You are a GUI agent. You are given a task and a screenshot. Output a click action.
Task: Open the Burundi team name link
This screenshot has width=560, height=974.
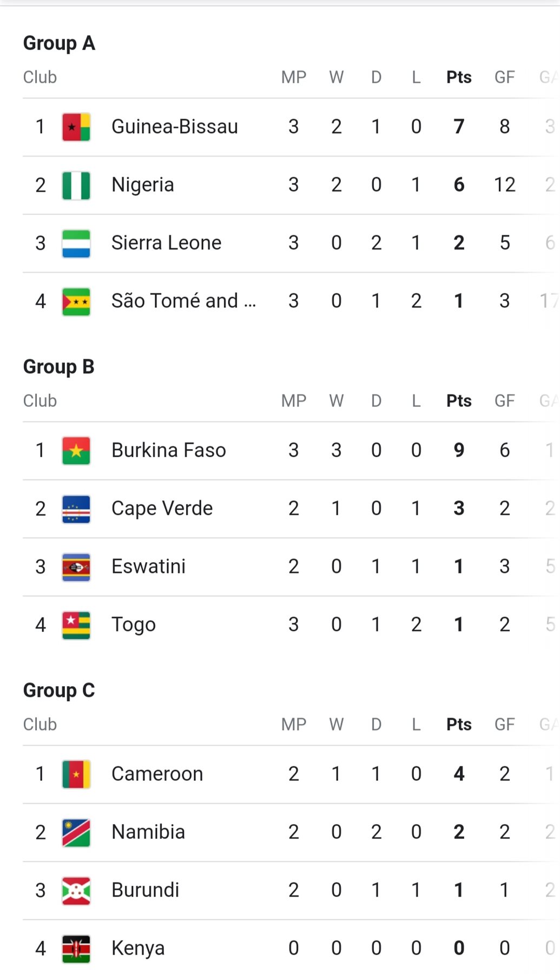click(145, 890)
